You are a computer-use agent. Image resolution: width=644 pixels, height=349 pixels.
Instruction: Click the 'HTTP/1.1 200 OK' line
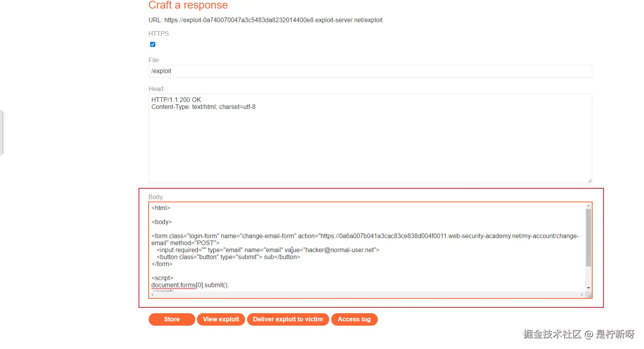pos(176,100)
